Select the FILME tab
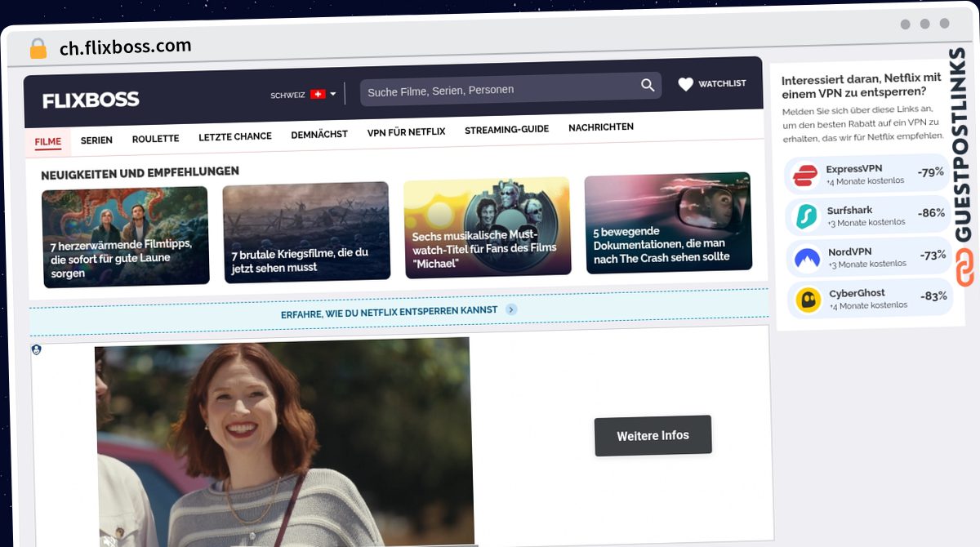 [48, 142]
